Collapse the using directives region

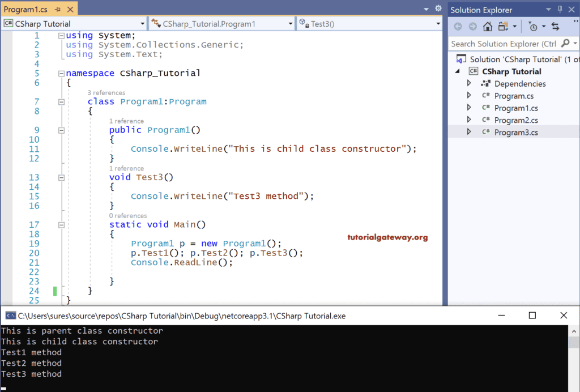point(61,36)
